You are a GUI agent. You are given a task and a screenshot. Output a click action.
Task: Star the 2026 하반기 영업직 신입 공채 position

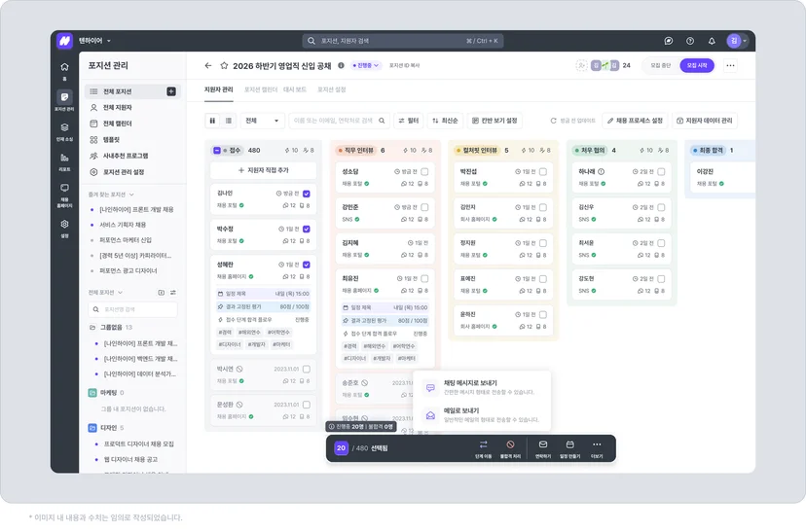(224, 65)
